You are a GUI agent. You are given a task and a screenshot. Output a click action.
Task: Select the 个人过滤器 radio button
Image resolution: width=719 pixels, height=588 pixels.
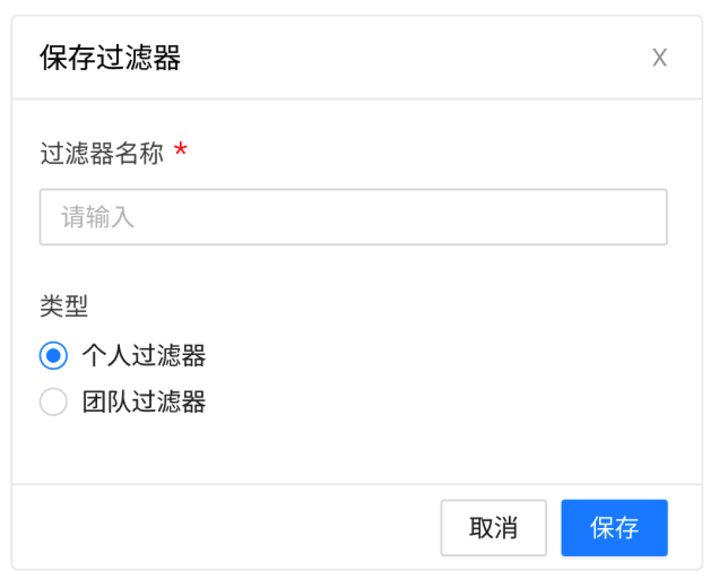click(53, 356)
